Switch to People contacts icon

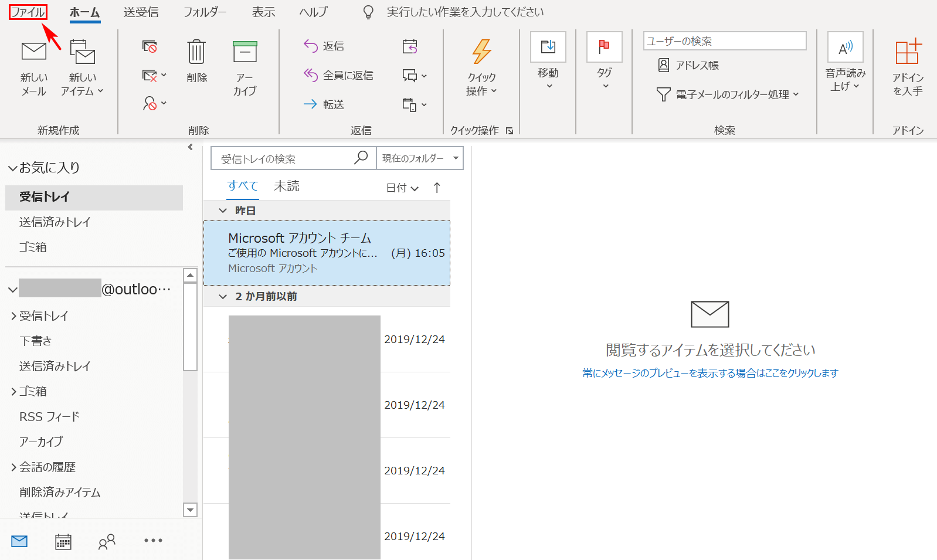pos(107,541)
